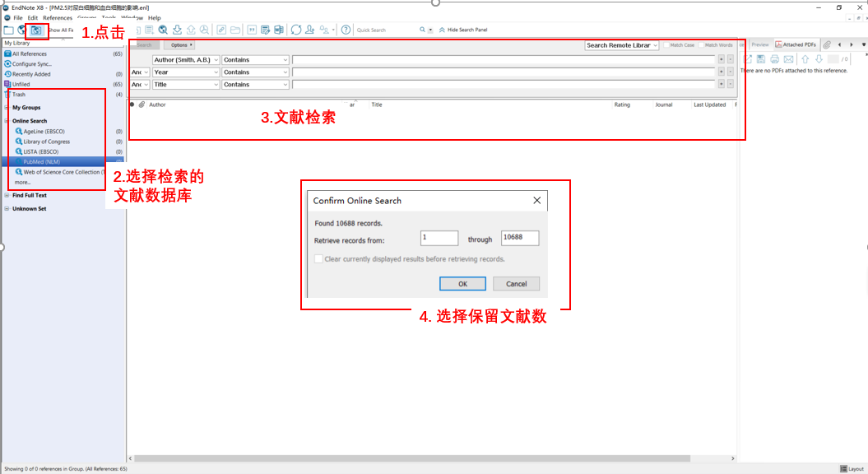This screenshot has width=868, height=474.
Task: Click the Sync Library circular arrows icon
Action: (296, 30)
